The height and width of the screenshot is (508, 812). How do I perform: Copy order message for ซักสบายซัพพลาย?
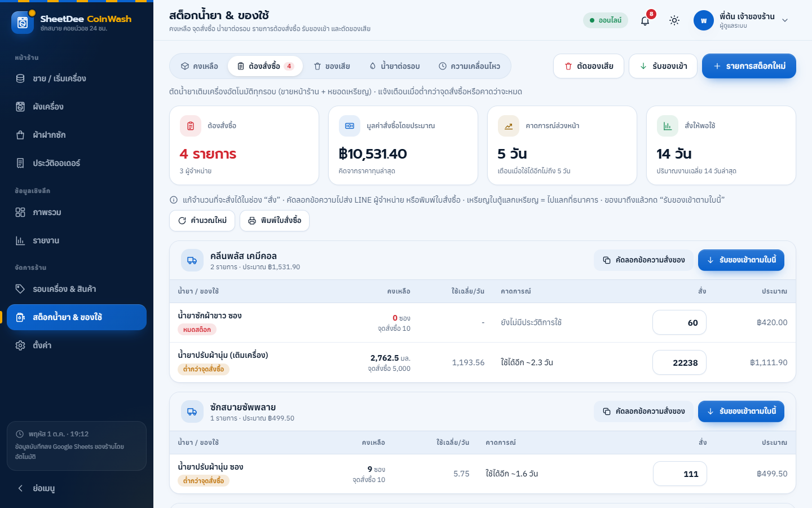(643, 411)
